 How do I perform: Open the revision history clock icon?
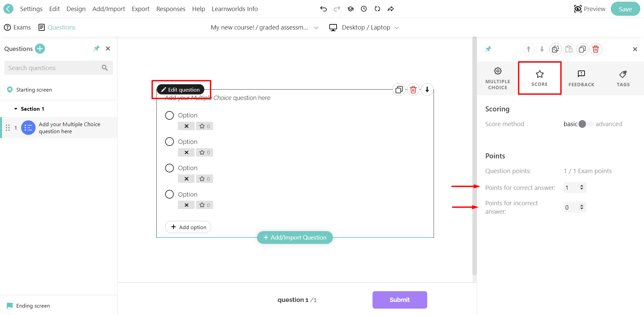[x=364, y=9]
